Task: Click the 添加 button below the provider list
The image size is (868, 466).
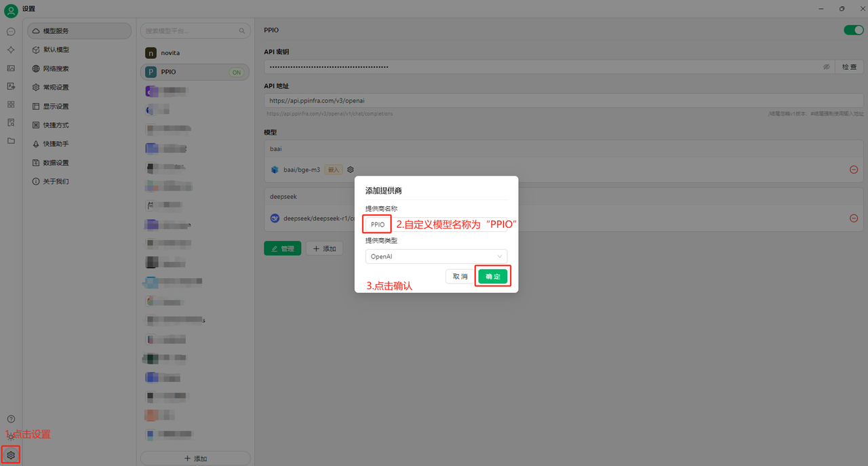Action: coord(195,459)
